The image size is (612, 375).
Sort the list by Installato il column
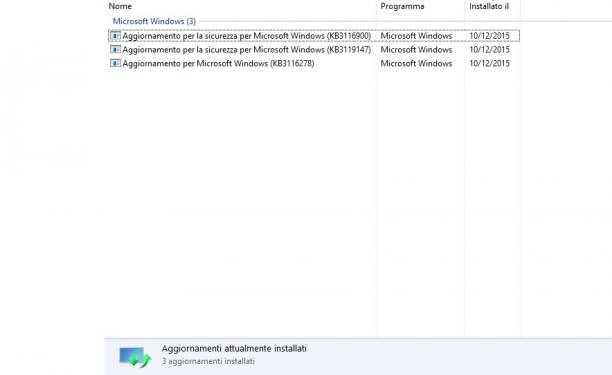[x=489, y=6]
